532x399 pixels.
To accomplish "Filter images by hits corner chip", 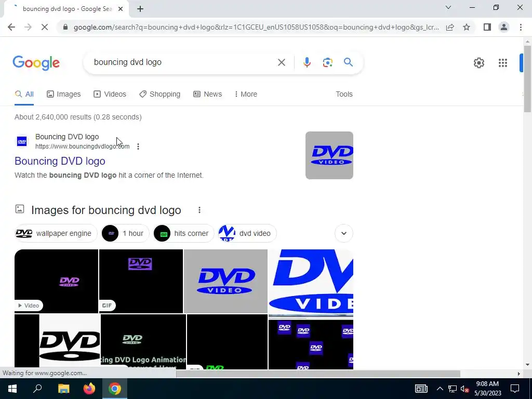I will [183, 233].
